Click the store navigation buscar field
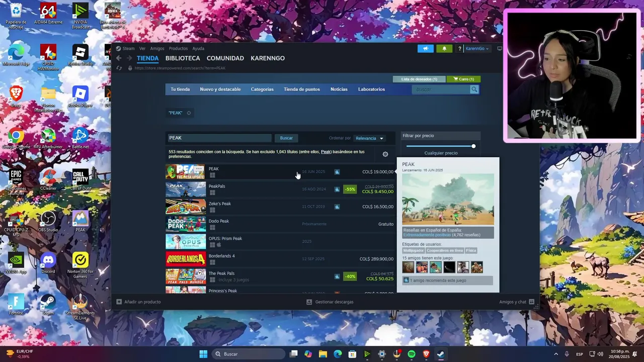Viewport: 644px width, 362px height. click(x=441, y=89)
